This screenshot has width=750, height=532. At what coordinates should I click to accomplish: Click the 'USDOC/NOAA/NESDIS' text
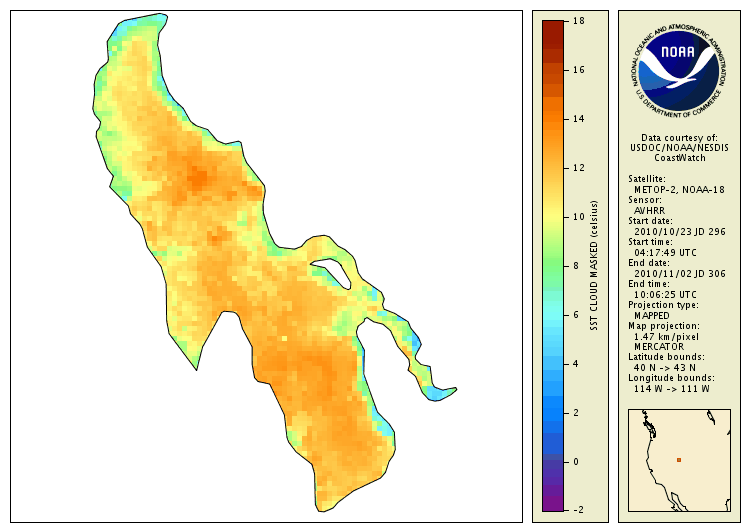(679, 148)
